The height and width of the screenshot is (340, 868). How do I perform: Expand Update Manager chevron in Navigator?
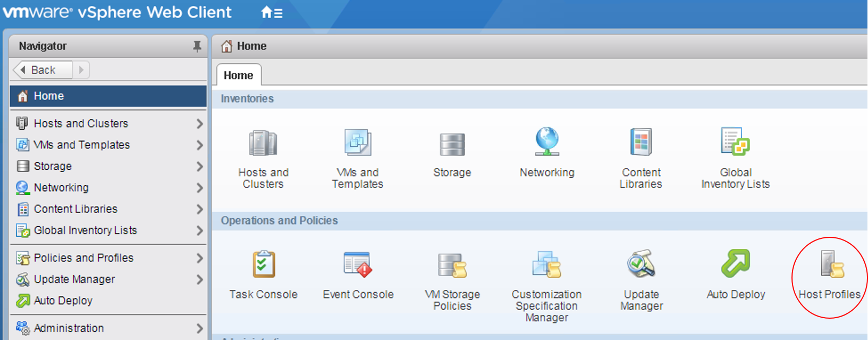click(199, 279)
